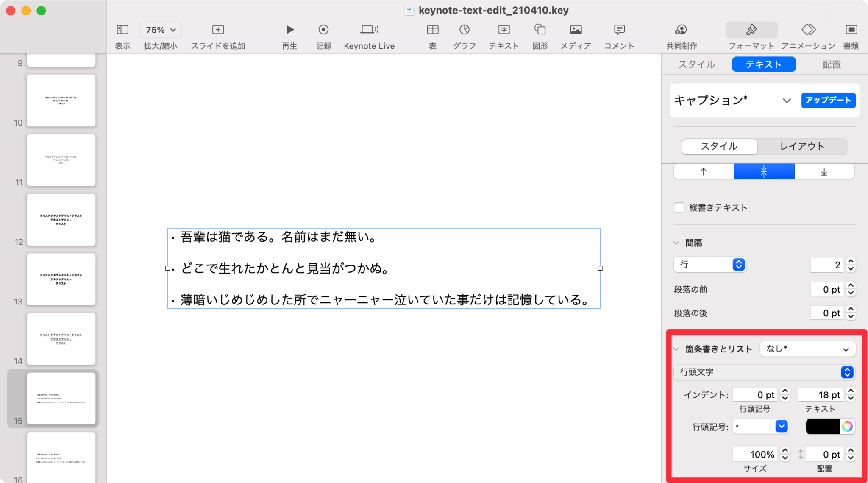Viewport: 868px width, 483px height.
Task: Open the 共同制作 collaboration icon
Action: pyautogui.click(x=682, y=30)
